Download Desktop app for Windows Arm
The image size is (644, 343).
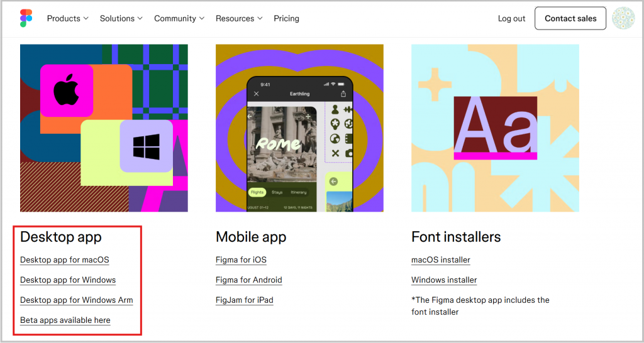(x=76, y=300)
